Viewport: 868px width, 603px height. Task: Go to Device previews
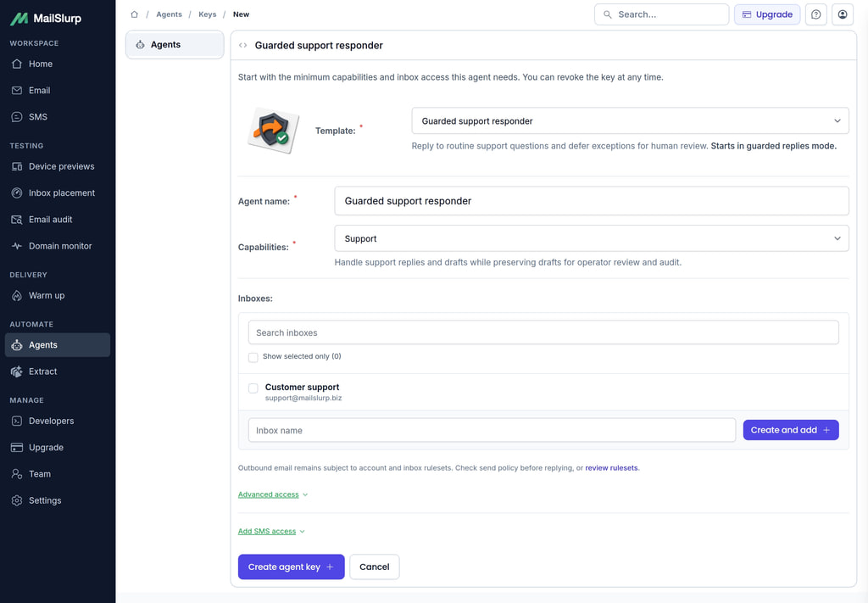pos(58,166)
